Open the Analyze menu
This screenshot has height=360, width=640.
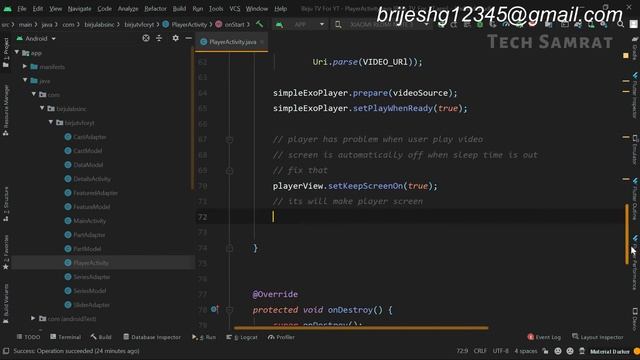(x=128, y=9)
